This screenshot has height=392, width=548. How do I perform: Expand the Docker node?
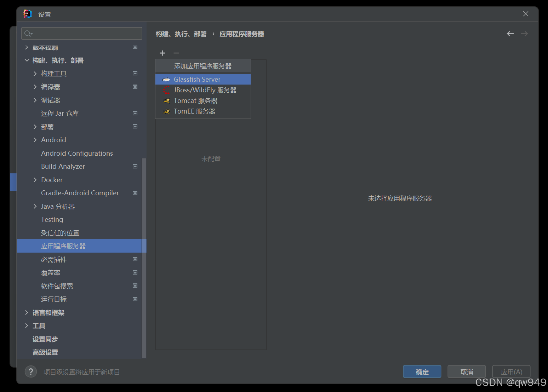point(35,180)
